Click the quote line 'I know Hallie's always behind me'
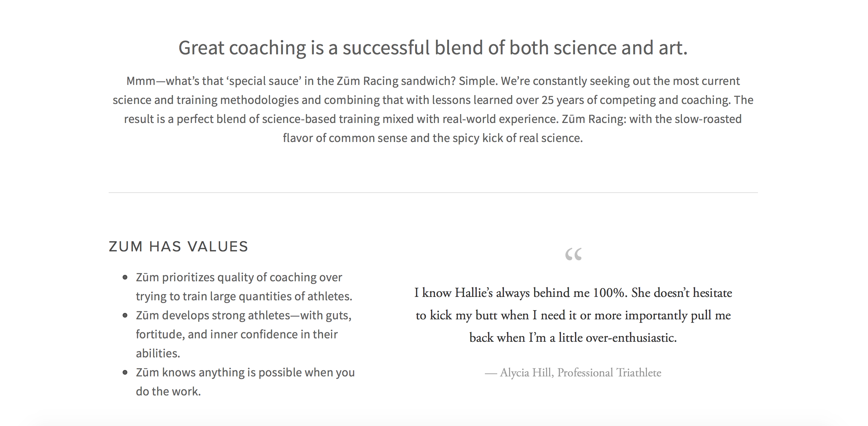 point(573,293)
